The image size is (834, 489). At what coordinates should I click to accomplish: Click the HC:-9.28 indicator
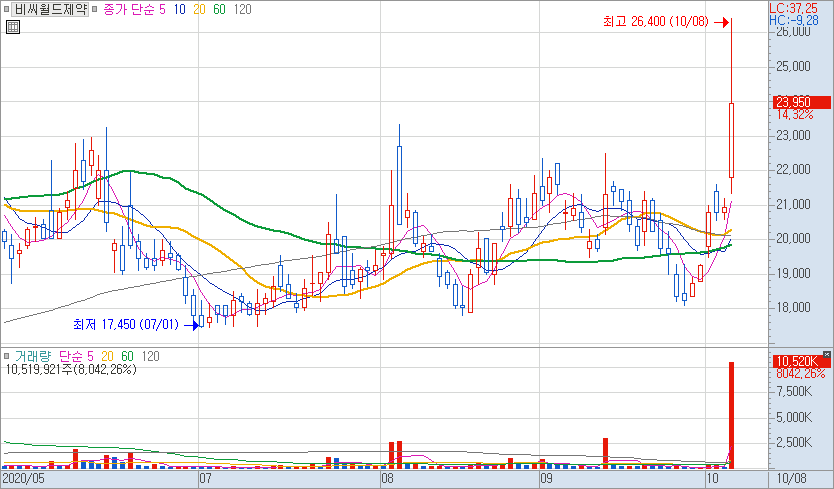click(x=794, y=20)
